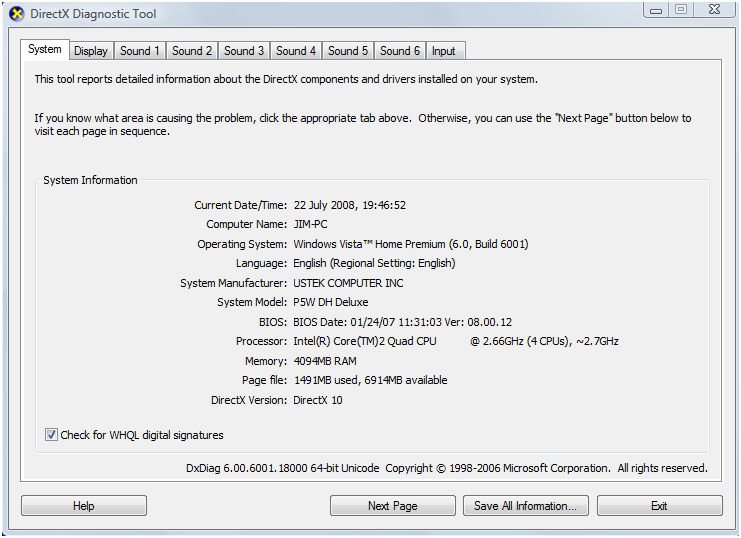Viewport: 741px width, 538px height.
Task: Click the maximize button in title bar
Action: coord(681,10)
